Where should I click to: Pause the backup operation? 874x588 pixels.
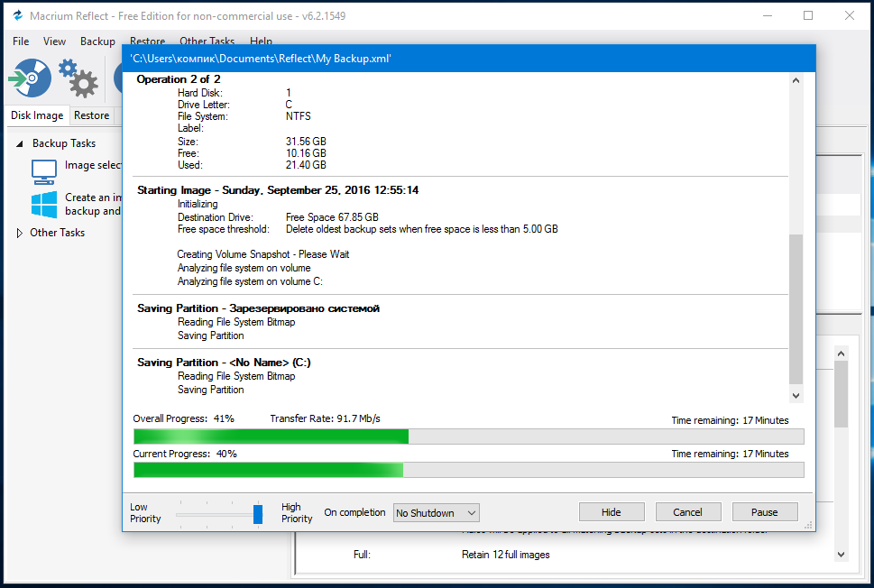[x=765, y=512]
